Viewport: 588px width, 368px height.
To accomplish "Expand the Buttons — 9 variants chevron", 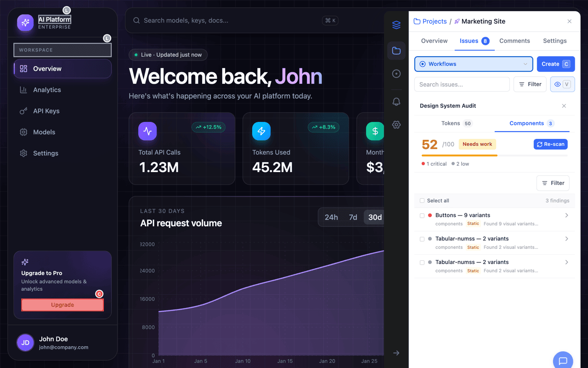I will (x=566, y=215).
